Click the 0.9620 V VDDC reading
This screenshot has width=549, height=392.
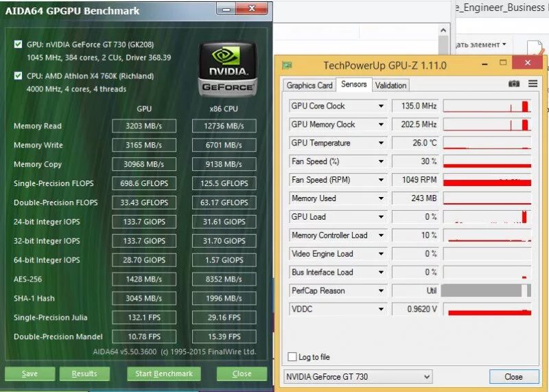(415, 310)
